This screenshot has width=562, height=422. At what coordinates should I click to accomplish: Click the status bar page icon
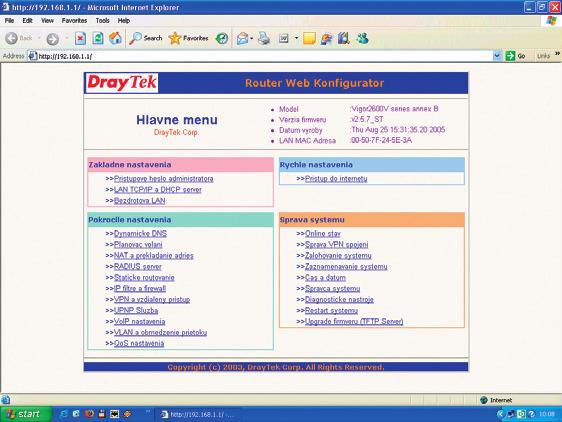point(5,400)
